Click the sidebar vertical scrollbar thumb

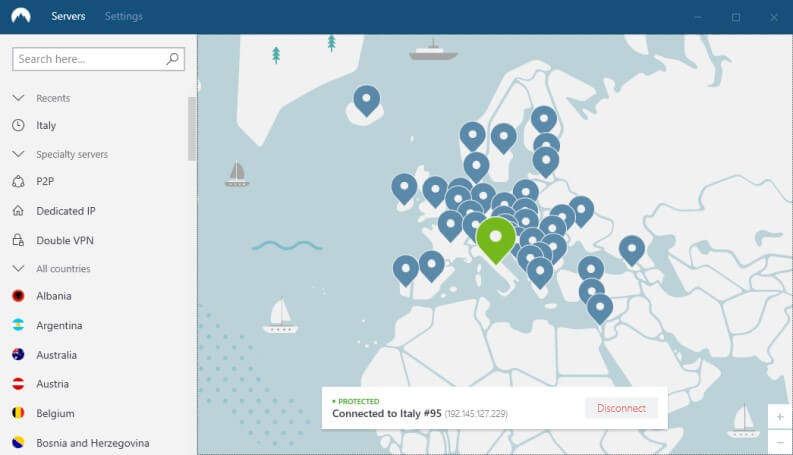[192, 128]
